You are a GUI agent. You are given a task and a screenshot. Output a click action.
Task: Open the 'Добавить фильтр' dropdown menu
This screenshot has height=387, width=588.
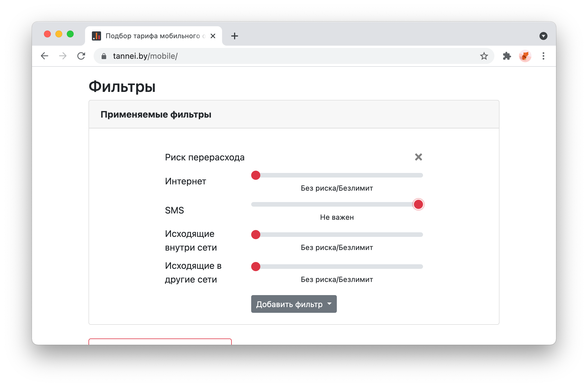[x=294, y=304]
